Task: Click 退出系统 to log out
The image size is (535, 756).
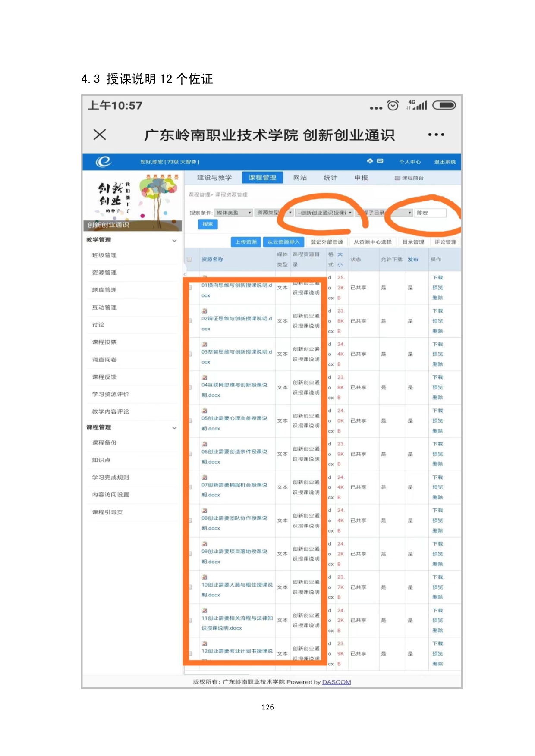Action: pyautogui.click(x=445, y=162)
